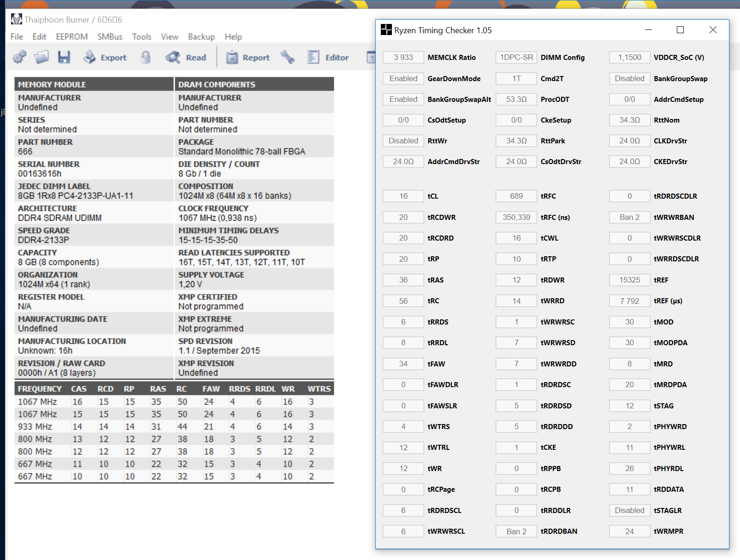
Task: Click the composition '1024M x8 (64M x8 x 16 banks)'
Action: (x=235, y=196)
